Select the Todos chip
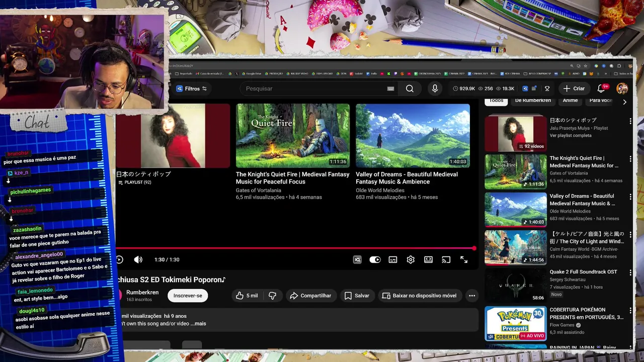644x362 pixels. [496, 101]
